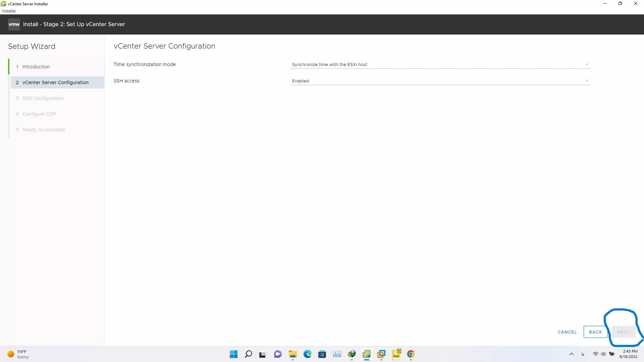The height and width of the screenshot is (362, 644).
Task: Select Ready to complete step
Action: pos(57,130)
